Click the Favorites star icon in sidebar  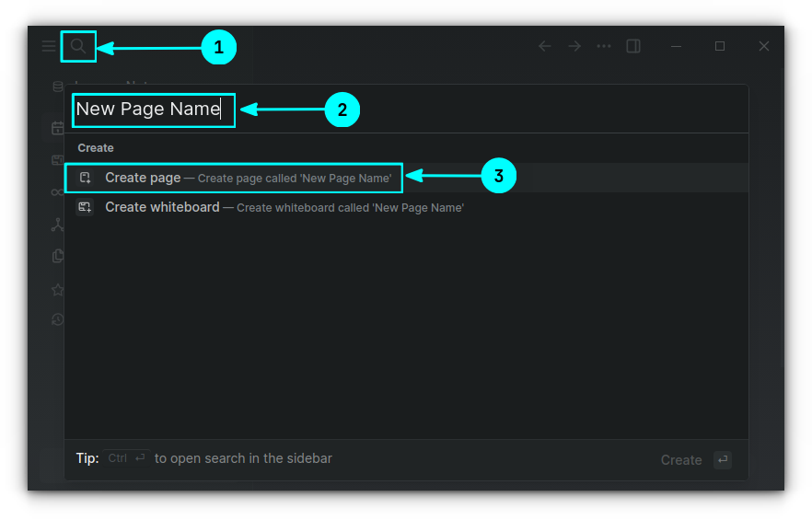click(x=58, y=289)
